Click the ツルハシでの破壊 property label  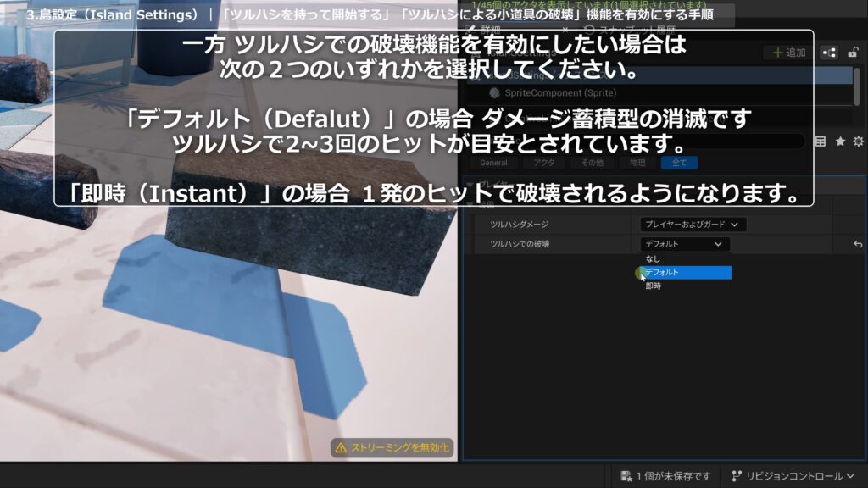[x=520, y=244]
